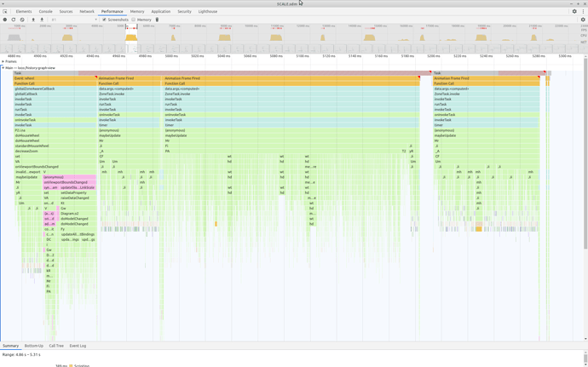Select the raiseDataChanged entry
Screen dimensions: 588x367
(78, 198)
